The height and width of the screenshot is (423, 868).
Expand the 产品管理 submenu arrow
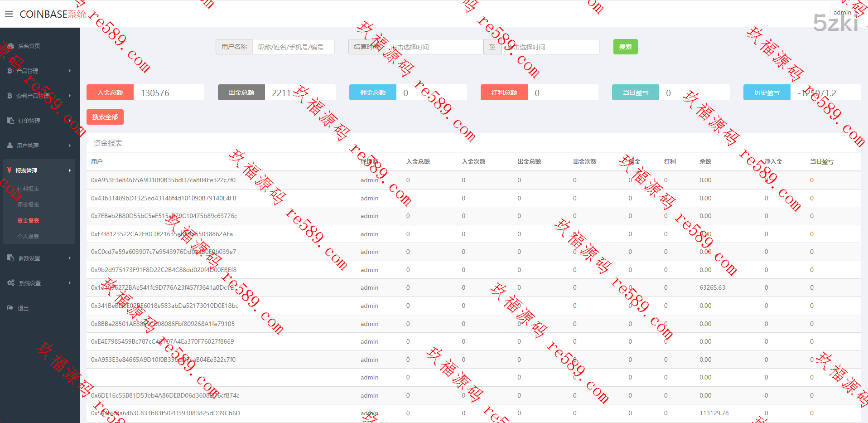coord(69,71)
